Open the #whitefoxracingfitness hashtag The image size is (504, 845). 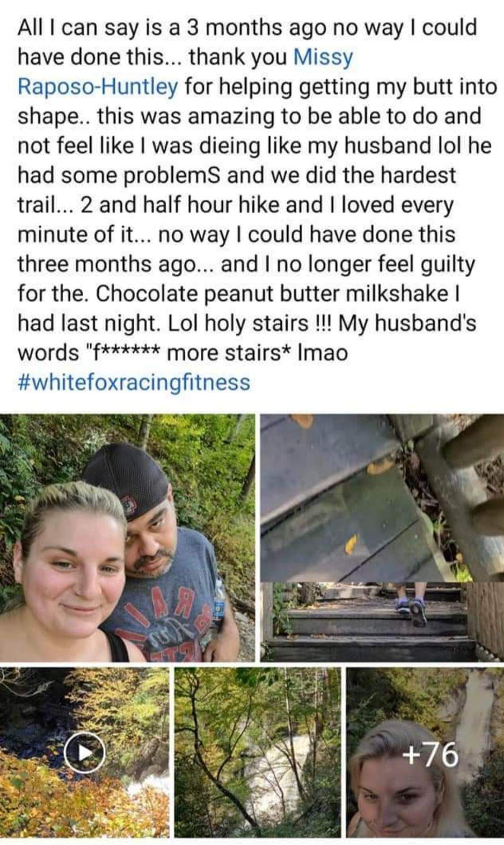click(134, 382)
